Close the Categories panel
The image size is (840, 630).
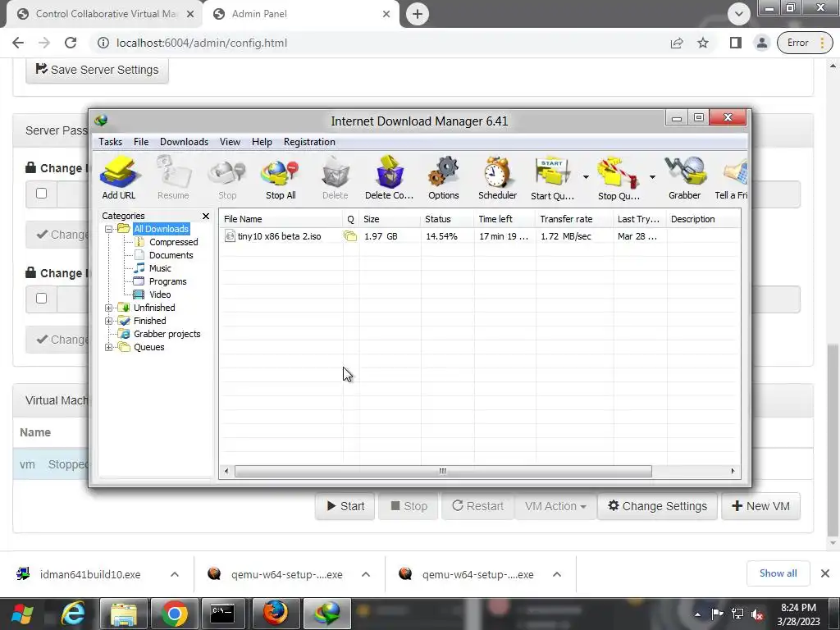[x=206, y=216]
